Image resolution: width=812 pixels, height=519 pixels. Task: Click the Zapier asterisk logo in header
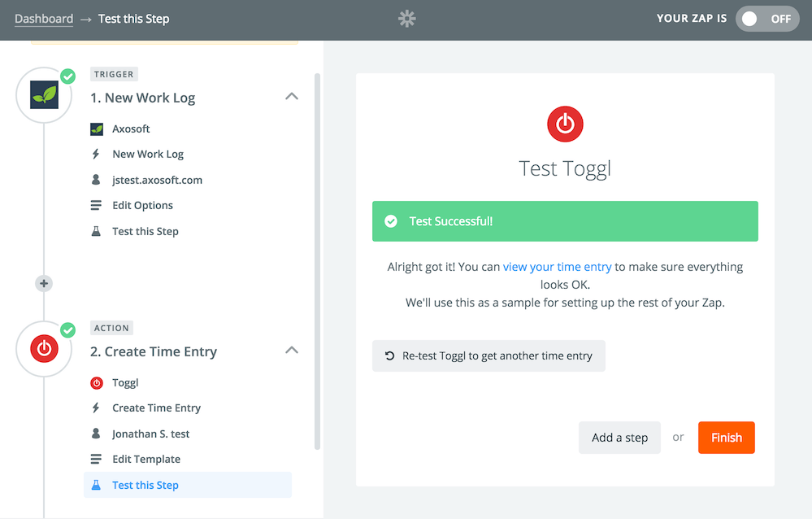(407, 19)
